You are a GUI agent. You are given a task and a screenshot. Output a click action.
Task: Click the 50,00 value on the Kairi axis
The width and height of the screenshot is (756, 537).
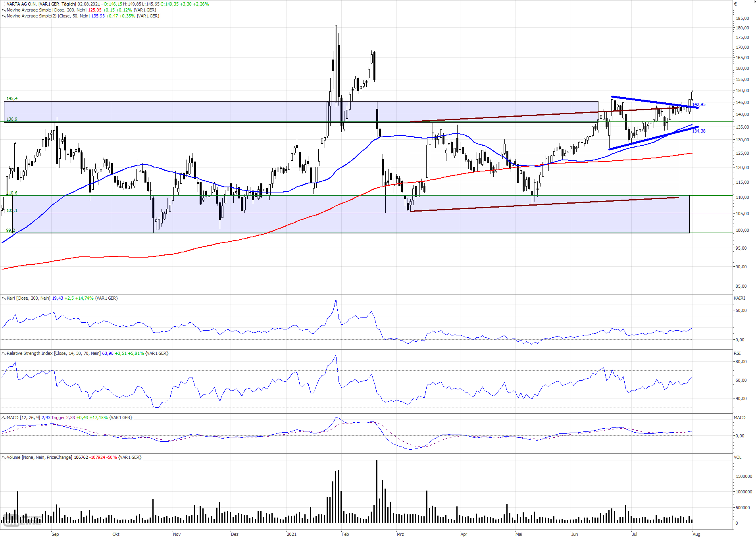[741, 311]
